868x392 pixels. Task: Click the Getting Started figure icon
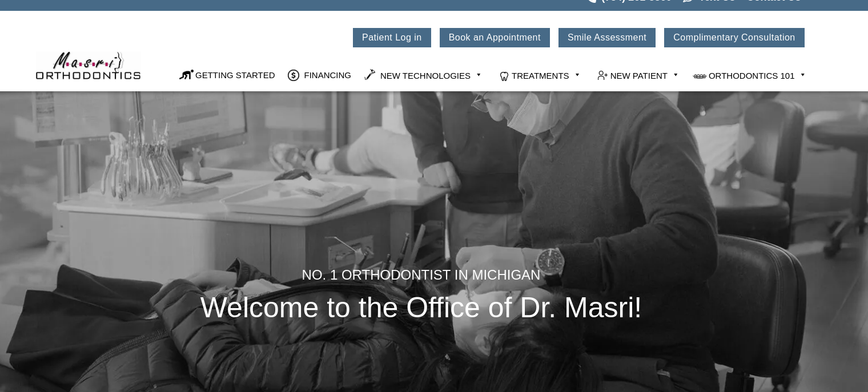pos(186,75)
